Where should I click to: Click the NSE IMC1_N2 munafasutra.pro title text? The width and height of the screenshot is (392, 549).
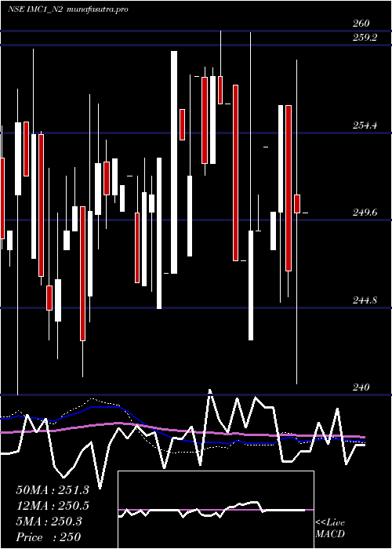[68, 9]
